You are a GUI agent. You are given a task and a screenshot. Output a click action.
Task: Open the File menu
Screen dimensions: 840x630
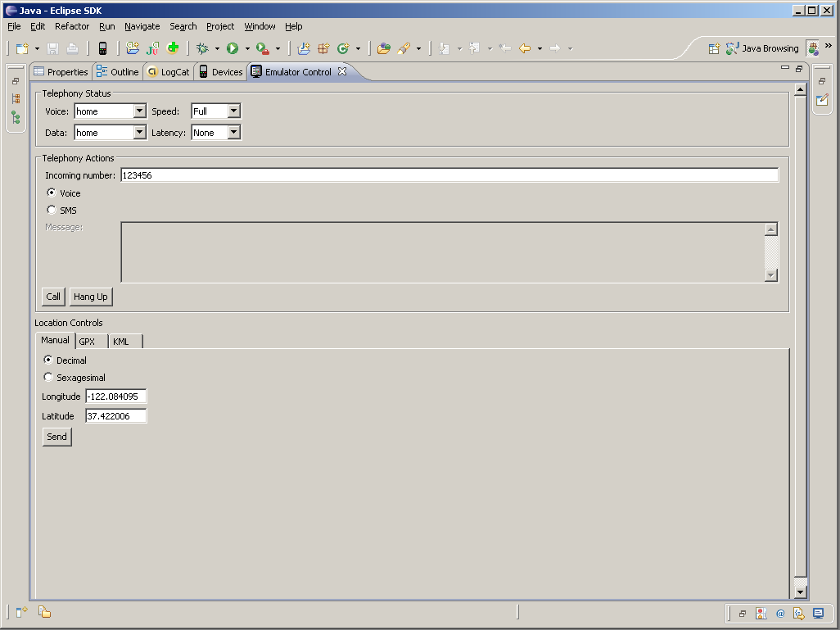click(14, 26)
